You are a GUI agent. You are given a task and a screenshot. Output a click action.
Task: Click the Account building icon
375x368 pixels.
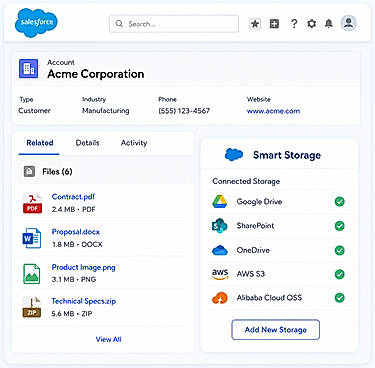(28, 69)
